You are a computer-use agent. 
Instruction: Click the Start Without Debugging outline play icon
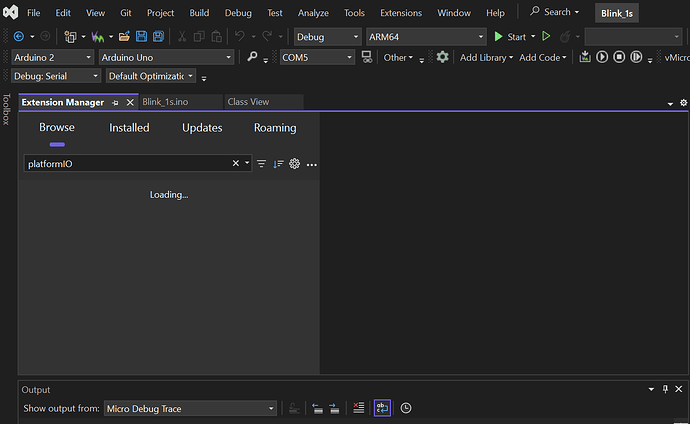[x=546, y=37]
